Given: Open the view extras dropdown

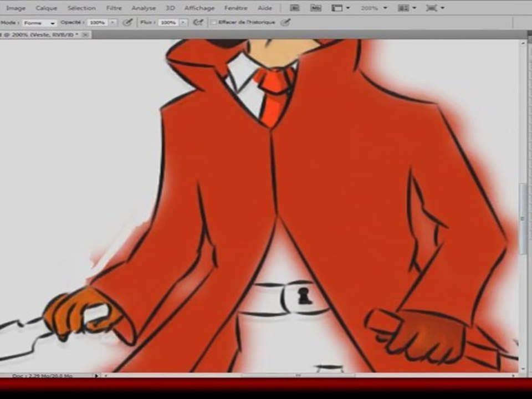Looking at the screenshot, I should 340,8.
